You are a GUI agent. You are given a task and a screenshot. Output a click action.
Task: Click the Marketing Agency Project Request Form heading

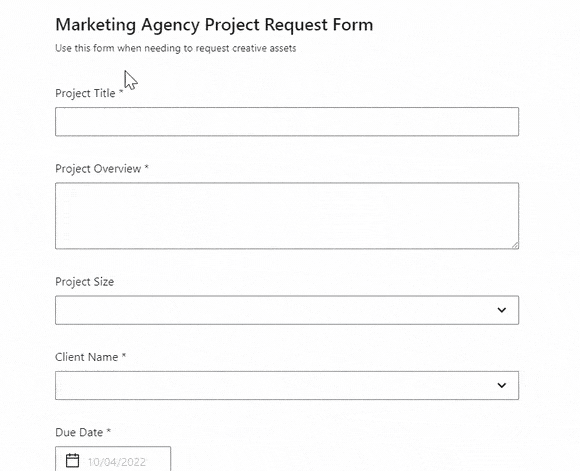[x=214, y=25]
